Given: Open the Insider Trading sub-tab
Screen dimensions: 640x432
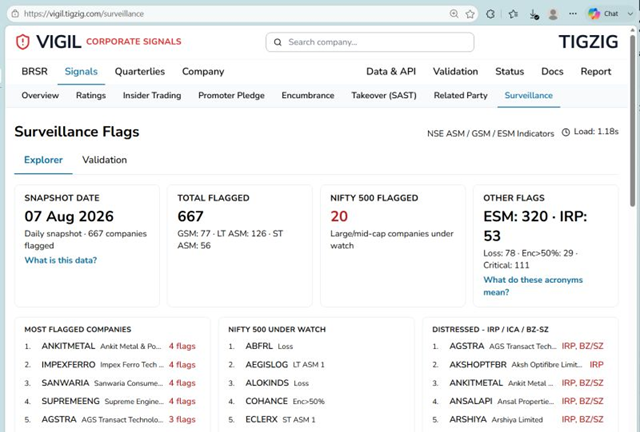Looking at the screenshot, I should click(152, 96).
